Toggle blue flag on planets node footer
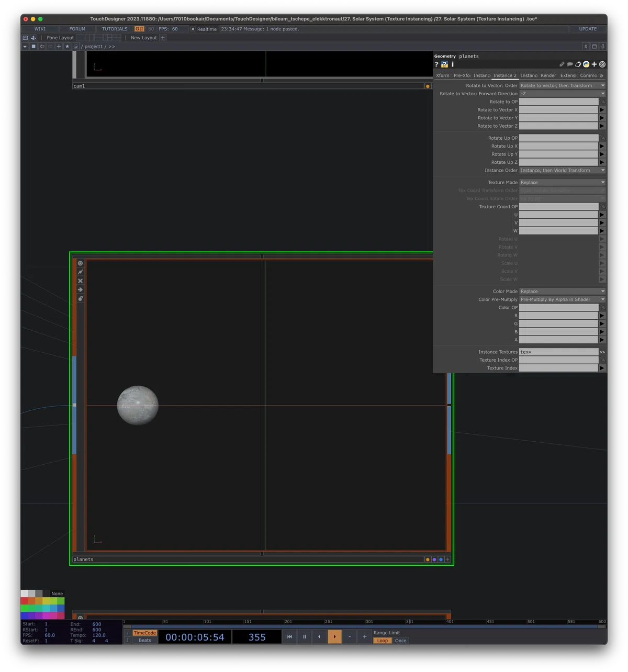 (441, 559)
